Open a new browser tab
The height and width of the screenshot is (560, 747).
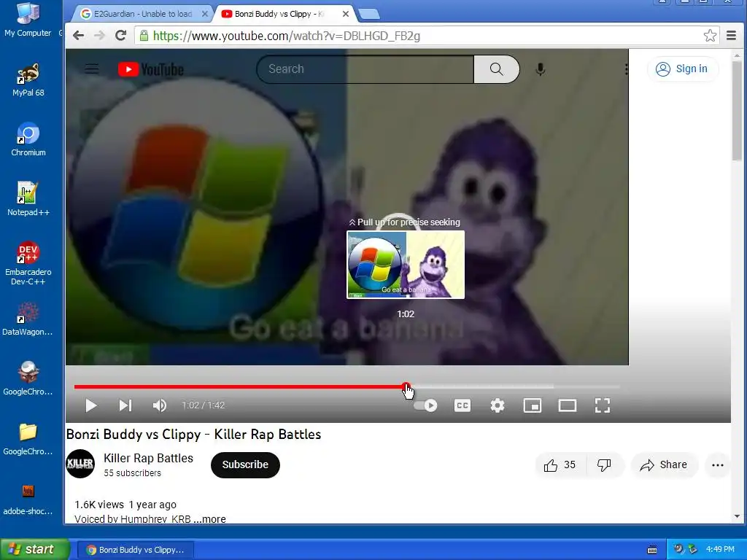[369, 15]
